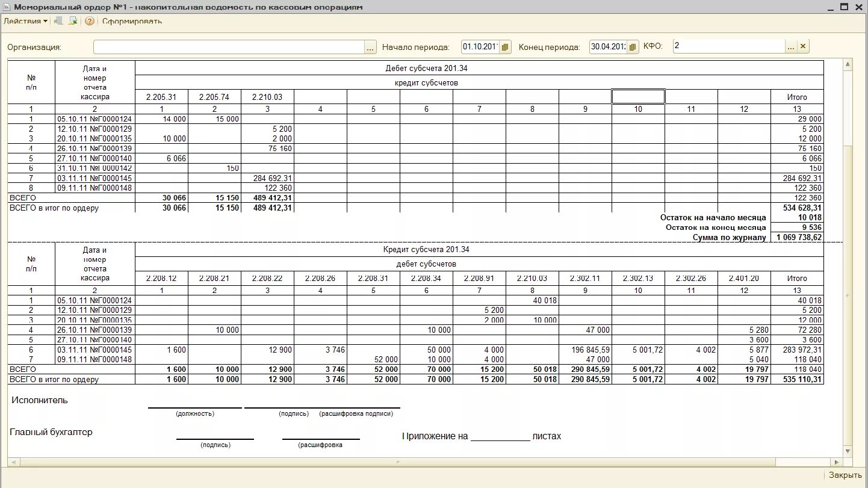Click value 4 002 in row 03.11.11 №Г0000145
This screenshot has height=488, width=868.
(706, 350)
